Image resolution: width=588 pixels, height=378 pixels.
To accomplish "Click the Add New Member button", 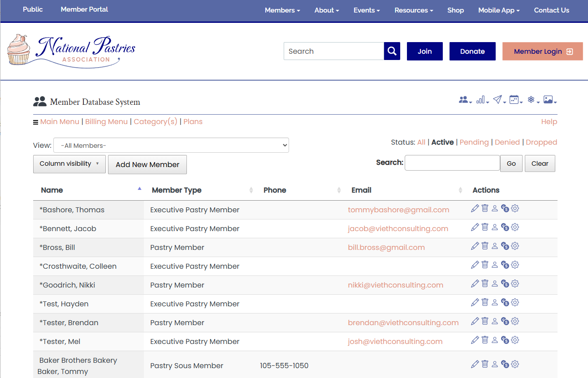I will [147, 164].
